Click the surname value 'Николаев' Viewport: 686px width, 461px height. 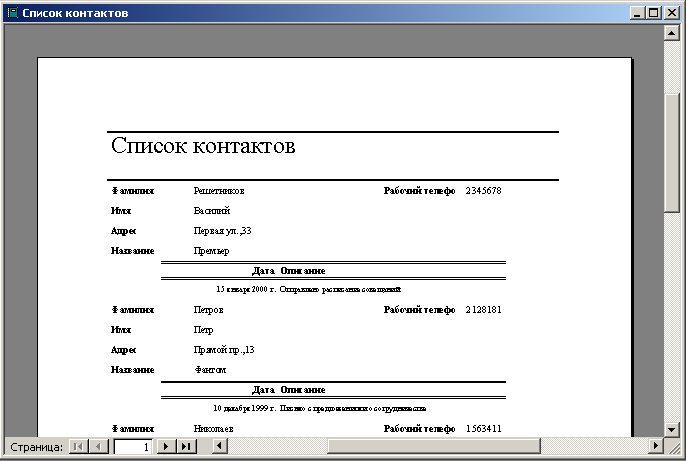(x=214, y=429)
